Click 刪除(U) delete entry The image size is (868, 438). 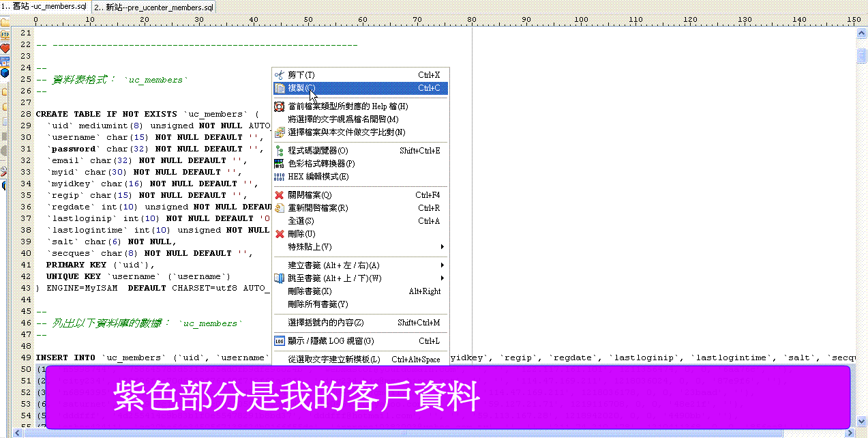pos(360,234)
